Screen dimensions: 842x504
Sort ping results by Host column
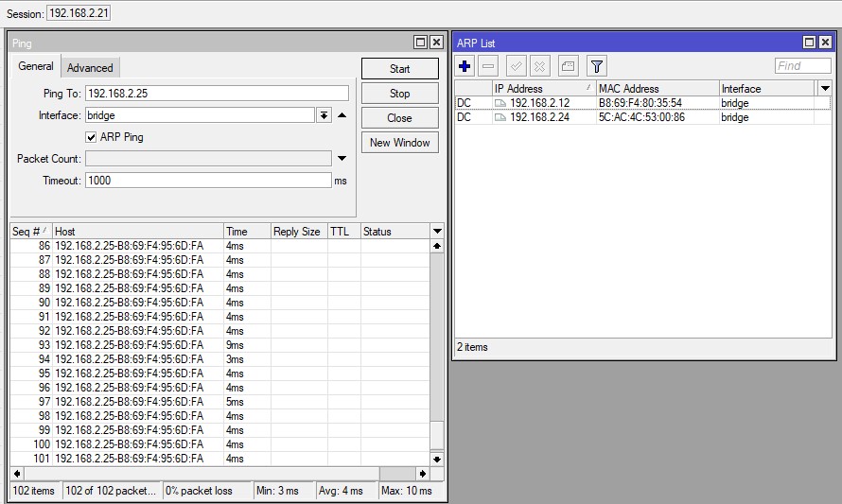click(138, 232)
